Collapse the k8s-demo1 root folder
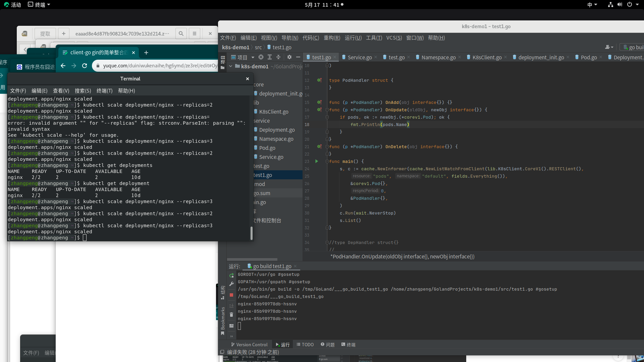 [231, 66]
